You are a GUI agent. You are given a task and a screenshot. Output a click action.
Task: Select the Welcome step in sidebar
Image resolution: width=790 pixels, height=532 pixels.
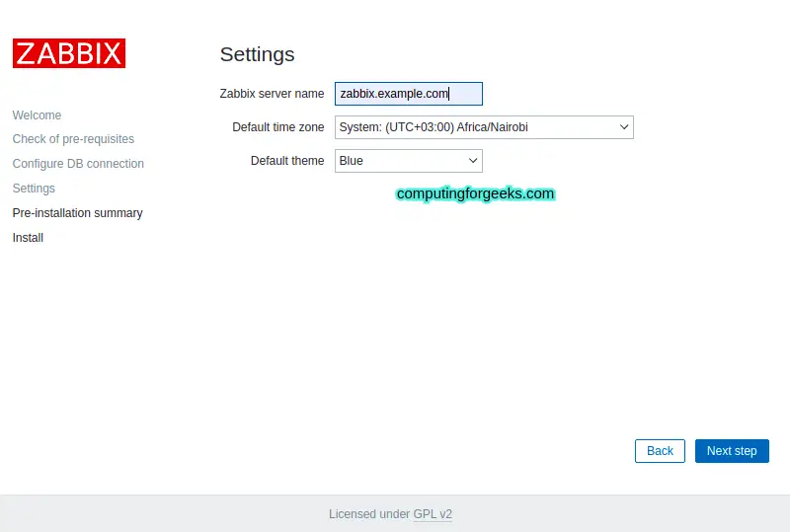click(37, 115)
